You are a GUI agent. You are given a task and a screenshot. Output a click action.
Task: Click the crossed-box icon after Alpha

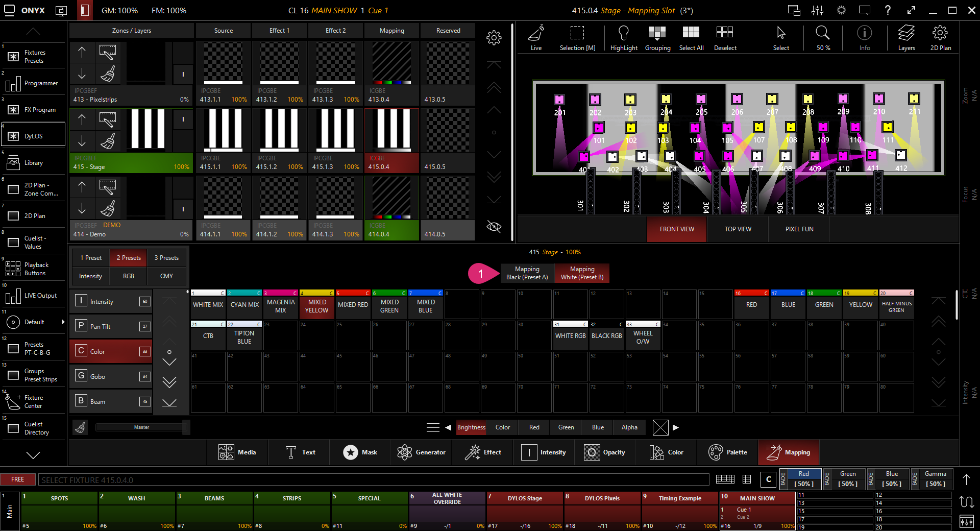coord(660,427)
